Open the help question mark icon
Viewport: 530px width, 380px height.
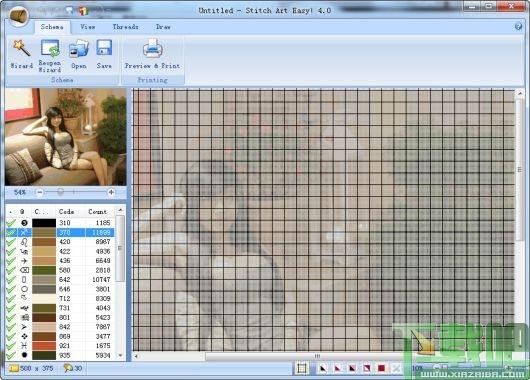tap(518, 26)
